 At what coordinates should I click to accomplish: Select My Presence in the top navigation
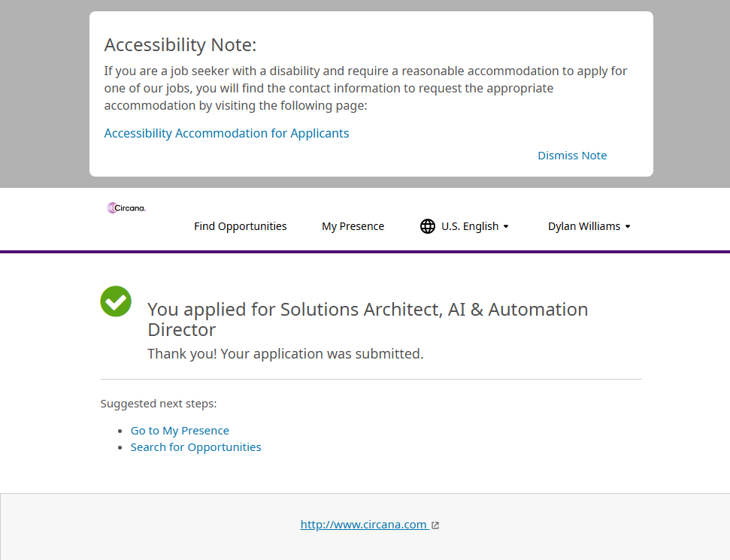[x=353, y=226]
